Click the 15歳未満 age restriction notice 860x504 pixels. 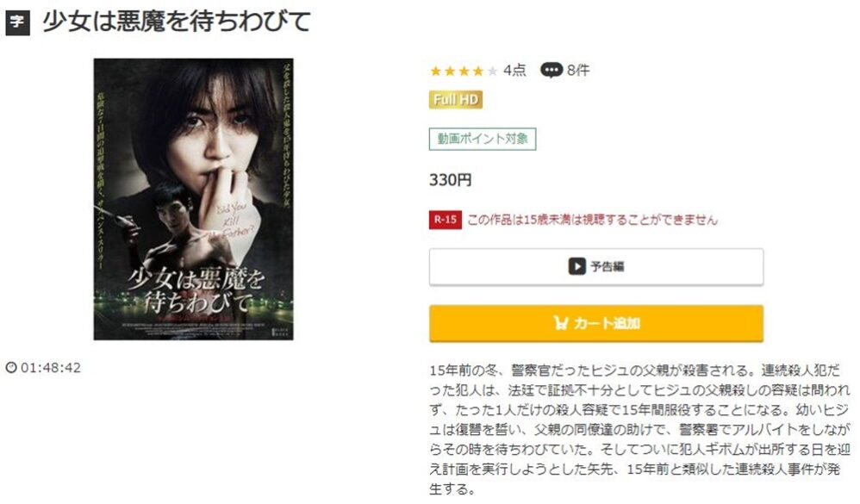(x=592, y=220)
